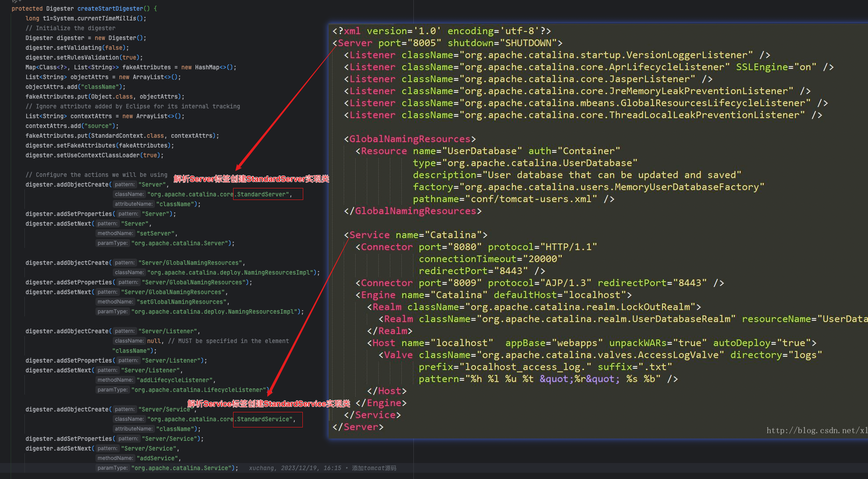Click the MemoryUserDatabaseFactory factory attribute

[x=589, y=187]
